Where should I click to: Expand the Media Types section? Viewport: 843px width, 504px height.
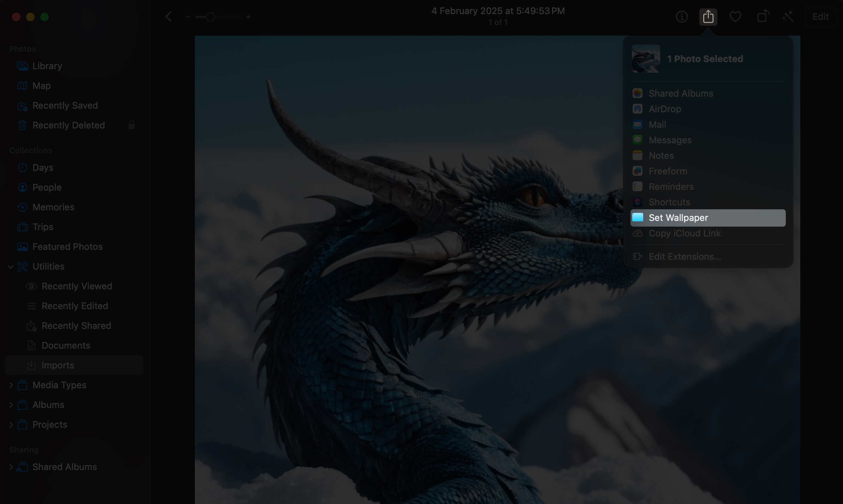(11, 385)
